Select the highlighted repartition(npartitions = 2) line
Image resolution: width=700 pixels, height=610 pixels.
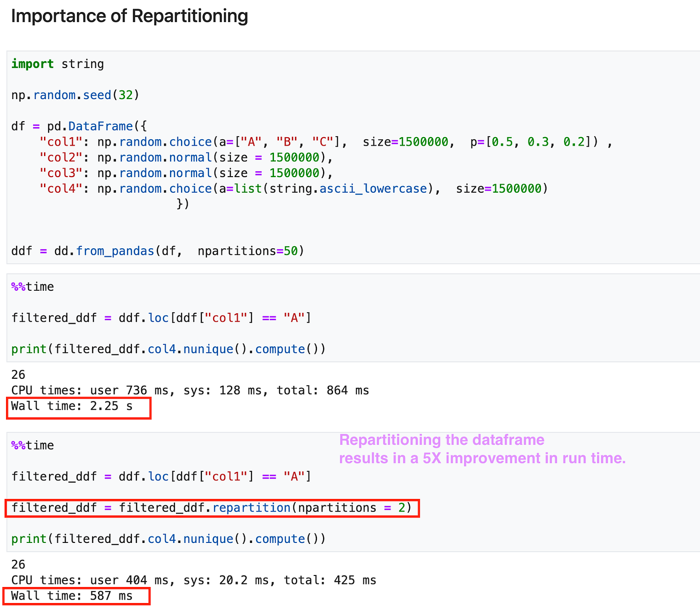click(212, 507)
